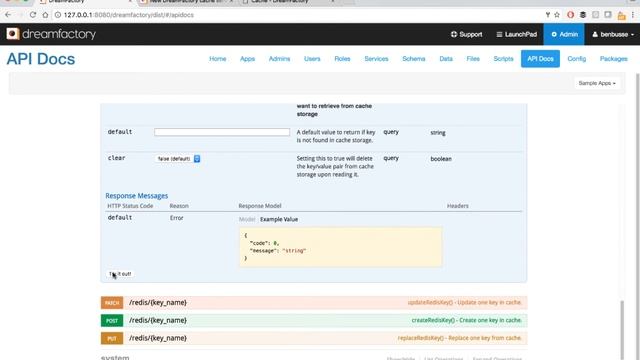Open the Config tab
This screenshot has height=360, width=640.
click(x=576, y=59)
